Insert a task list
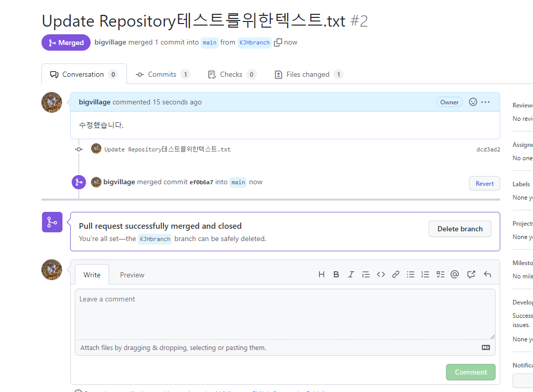533x392 pixels. (440, 274)
